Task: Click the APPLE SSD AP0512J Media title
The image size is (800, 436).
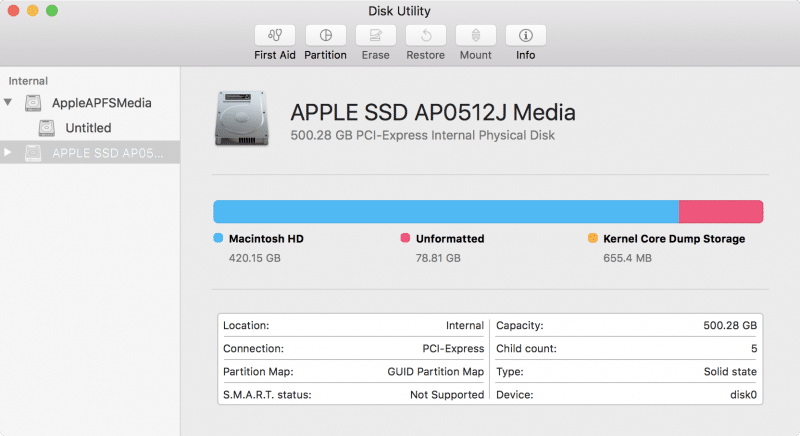Action: pos(433,113)
